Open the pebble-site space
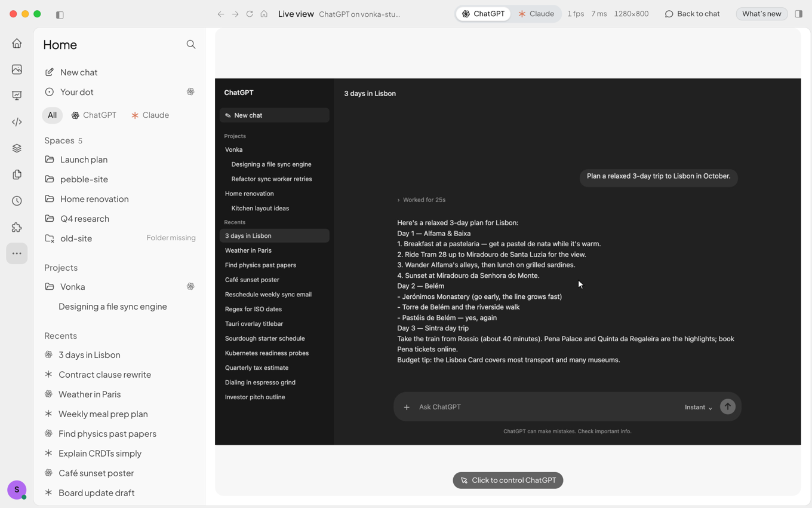Viewport: 812px width, 508px height. pyautogui.click(x=120, y=179)
